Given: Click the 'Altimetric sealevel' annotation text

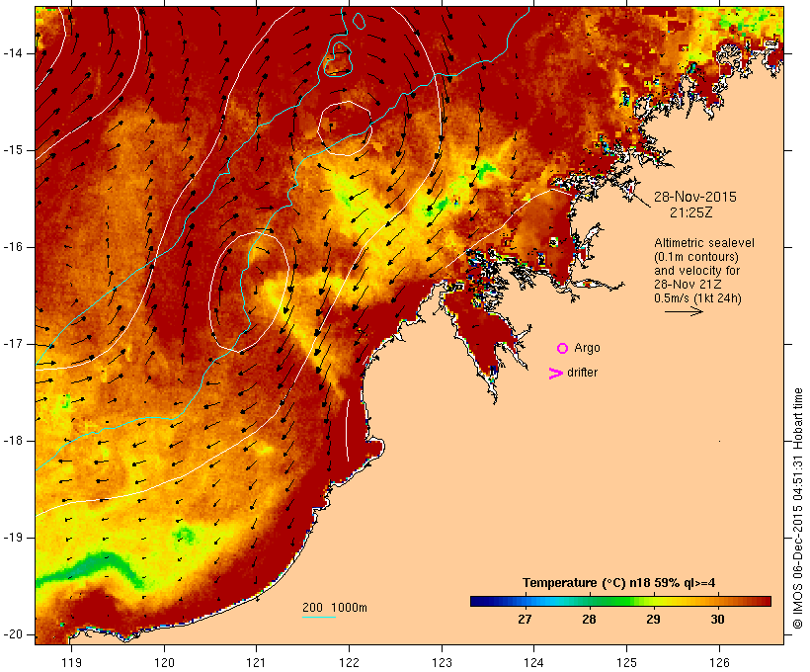Looking at the screenshot, I should tap(704, 243).
